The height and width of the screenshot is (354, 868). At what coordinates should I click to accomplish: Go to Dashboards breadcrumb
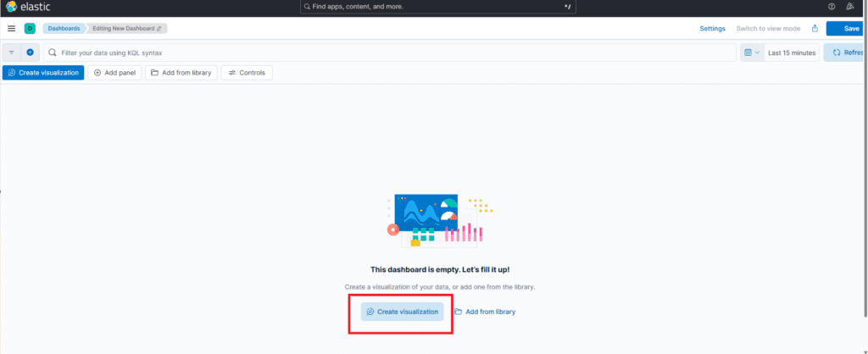(x=64, y=29)
